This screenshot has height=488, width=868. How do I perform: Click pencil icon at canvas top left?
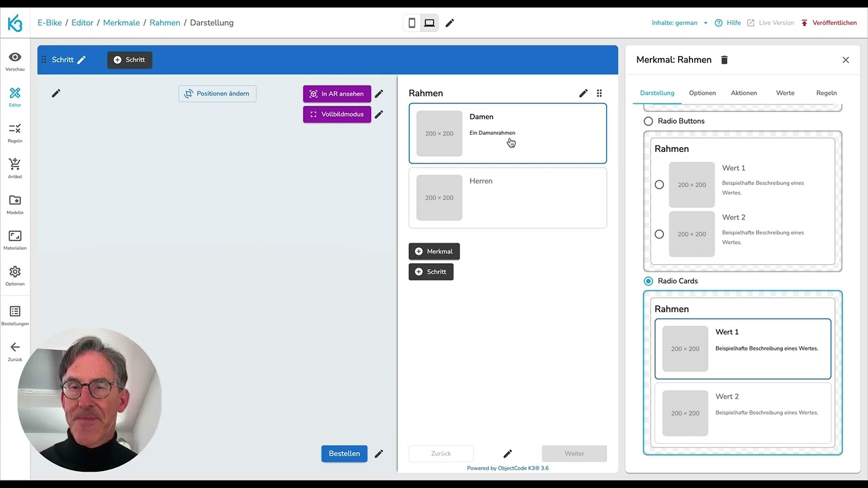[x=56, y=94]
